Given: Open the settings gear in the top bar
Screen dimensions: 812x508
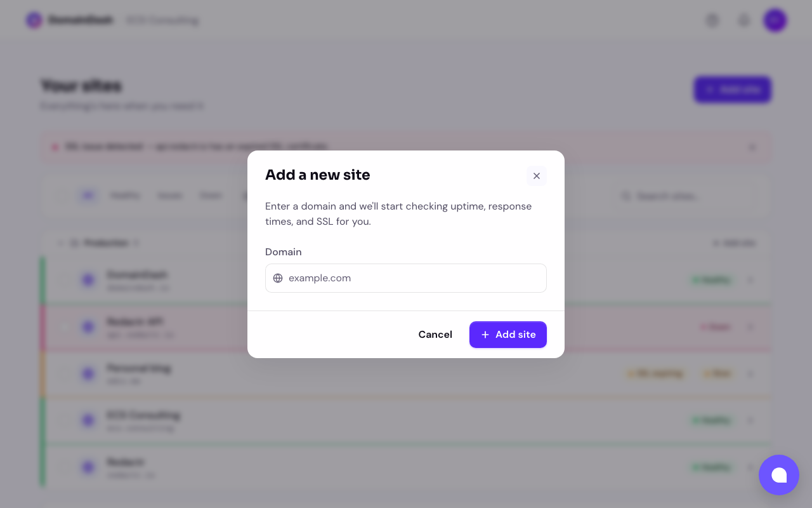Looking at the screenshot, I should pyautogui.click(x=712, y=20).
